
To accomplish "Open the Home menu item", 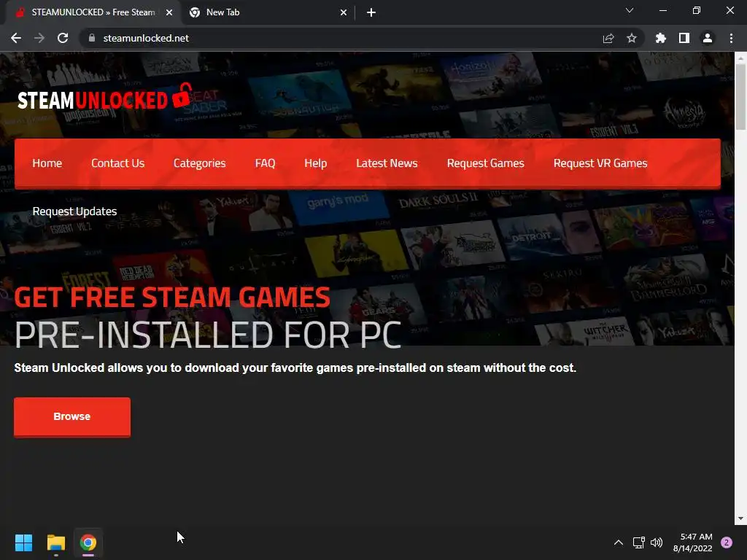I will (x=47, y=163).
